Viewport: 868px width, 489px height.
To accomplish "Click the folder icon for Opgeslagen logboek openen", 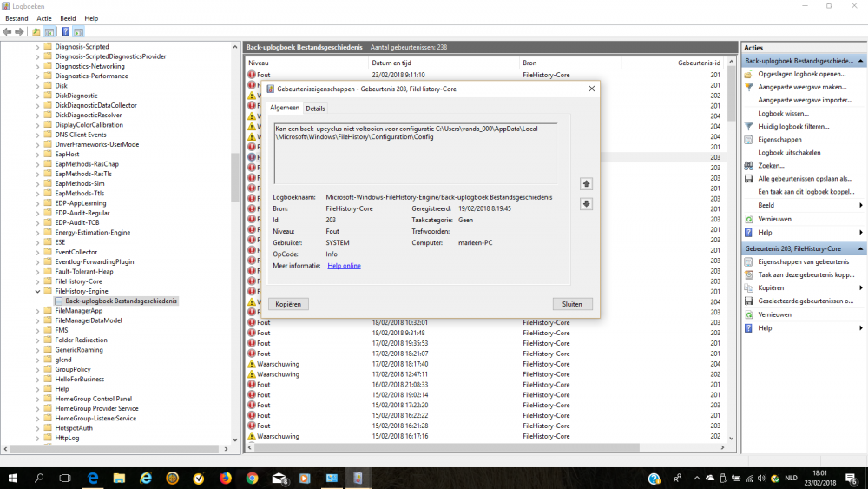I will [748, 74].
